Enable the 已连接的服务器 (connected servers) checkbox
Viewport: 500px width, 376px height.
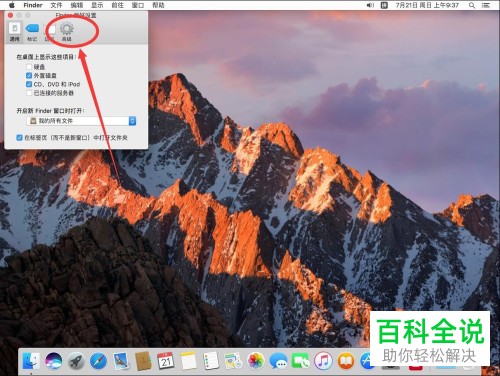[x=29, y=93]
